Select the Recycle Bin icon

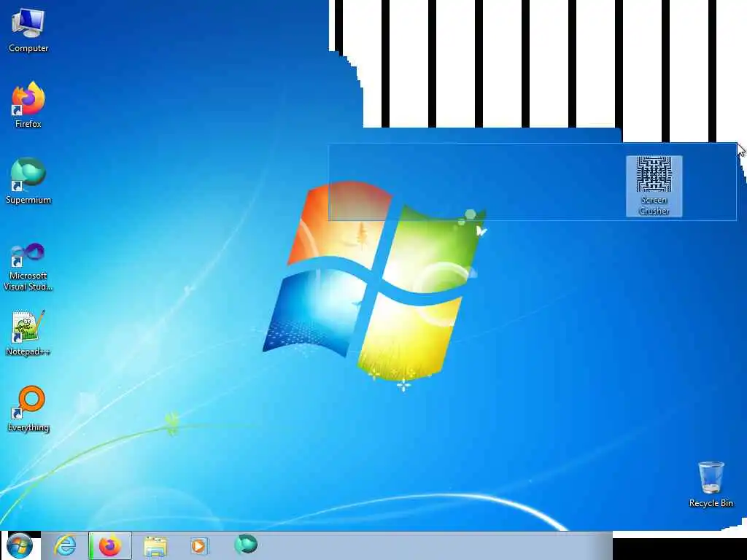[711, 484]
